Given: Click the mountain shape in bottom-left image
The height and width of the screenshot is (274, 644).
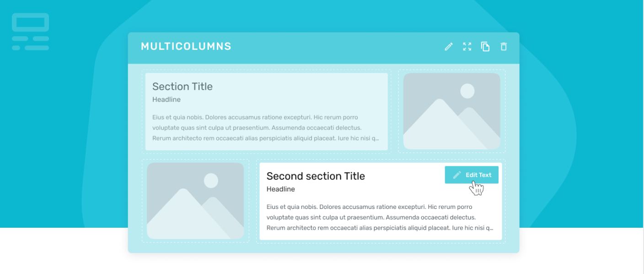Looking at the screenshot, I should [183, 215].
